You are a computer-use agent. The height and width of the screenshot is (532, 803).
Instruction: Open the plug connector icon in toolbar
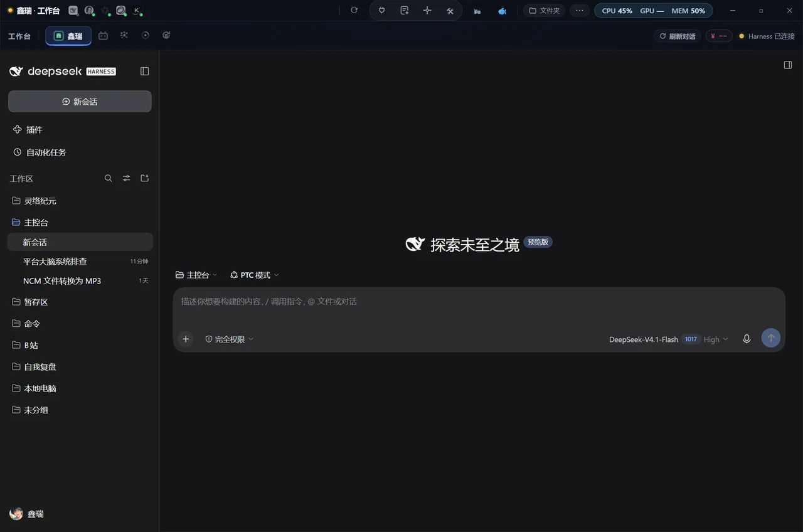[x=381, y=11]
